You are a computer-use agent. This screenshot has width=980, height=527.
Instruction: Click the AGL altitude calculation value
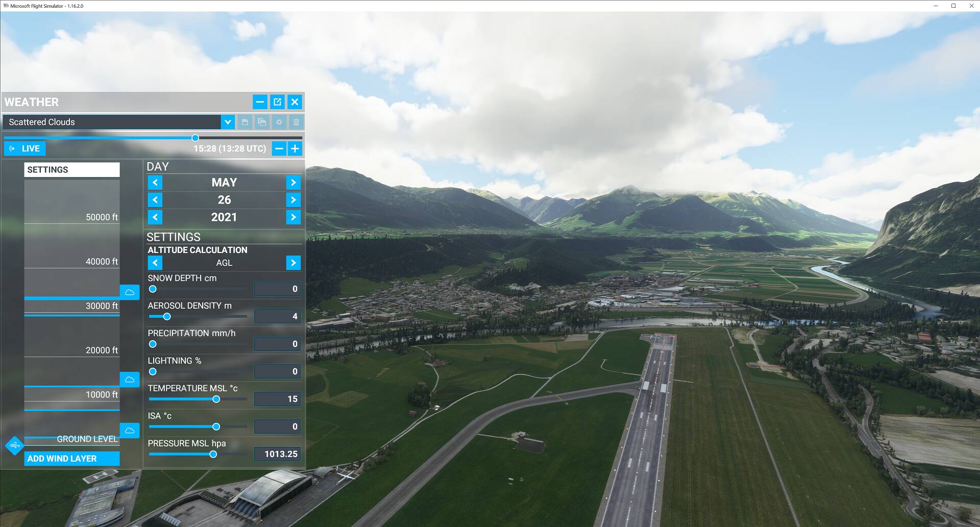[x=224, y=263]
